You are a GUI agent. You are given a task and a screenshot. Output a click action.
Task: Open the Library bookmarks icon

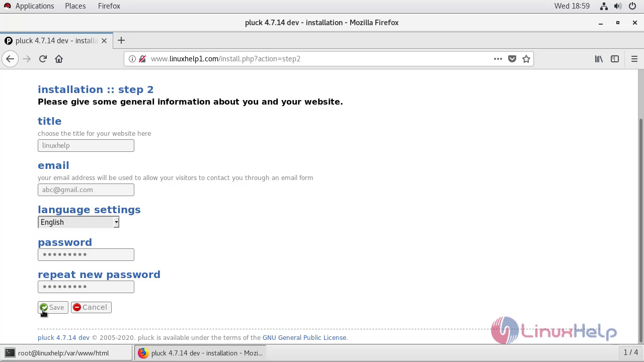tap(599, 59)
